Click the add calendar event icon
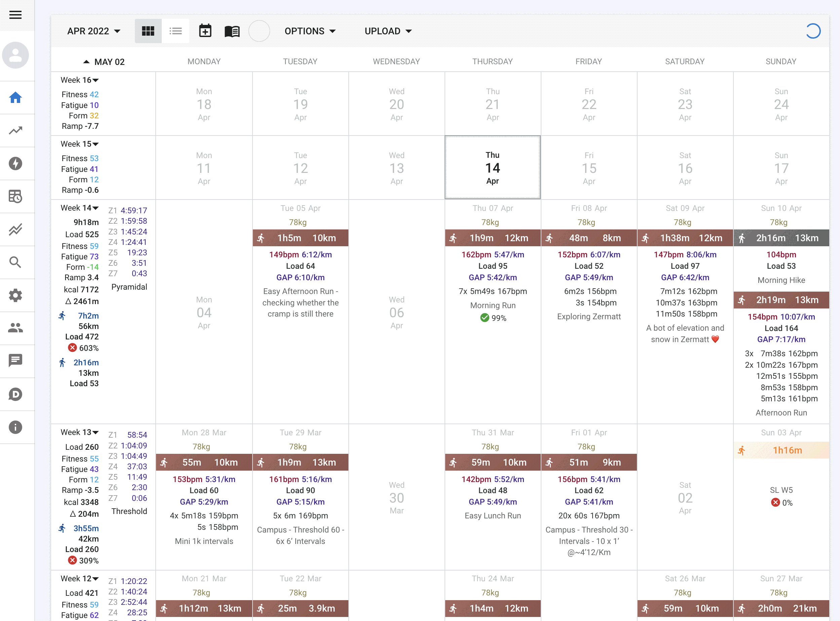This screenshot has width=840, height=621. click(x=205, y=31)
